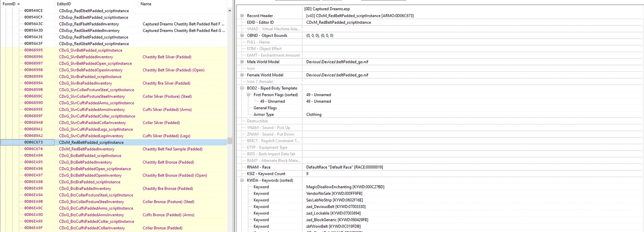This screenshot has width=644, height=232.
Task: Select CDxG_SlvrCuffsPaddedArms_scriptInstance record
Action: point(114,103)
